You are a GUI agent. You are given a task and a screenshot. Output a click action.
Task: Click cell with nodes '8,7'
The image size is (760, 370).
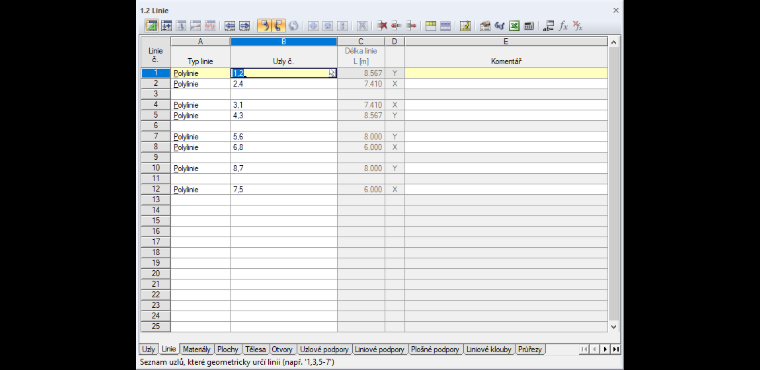pos(284,168)
